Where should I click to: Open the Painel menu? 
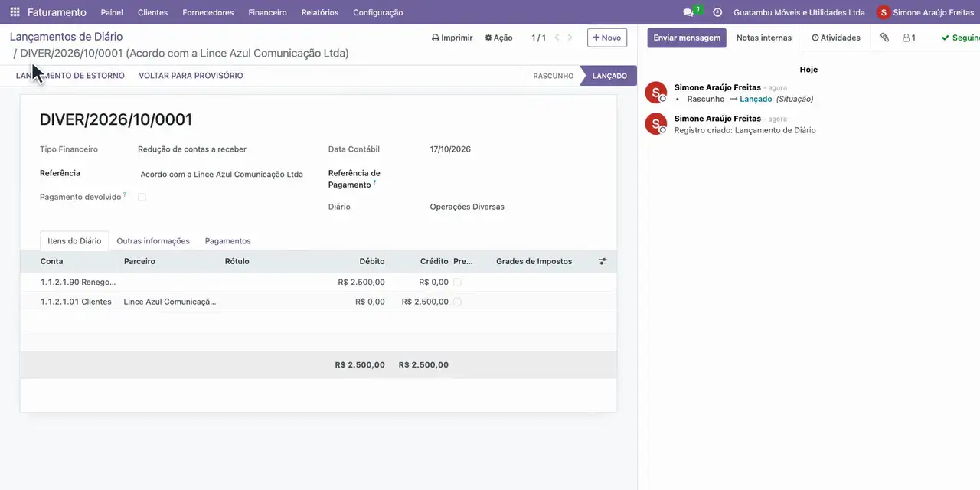pos(112,12)
